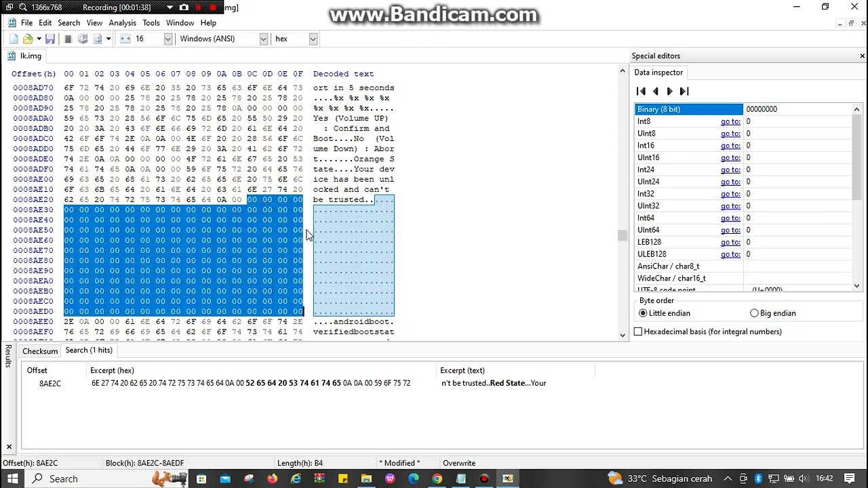The width and height of the screenshot is (868, 488).
Task: Expand arrow next to disk image icon
Action: click(x=108, y=39)
